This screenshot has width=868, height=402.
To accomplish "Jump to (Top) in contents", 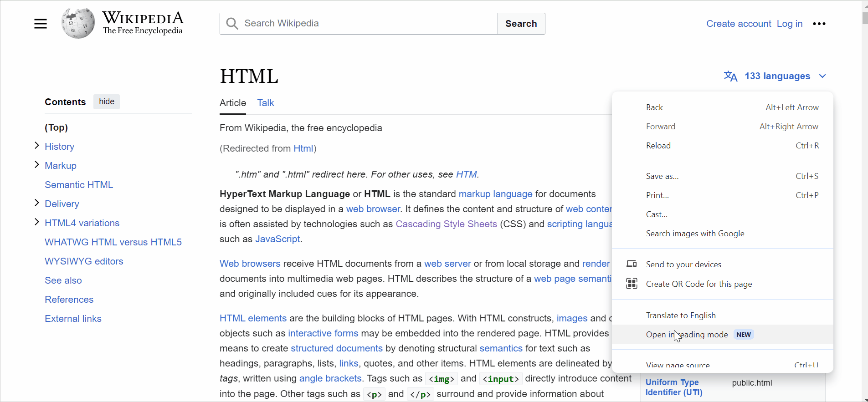I will pos(56,127).
